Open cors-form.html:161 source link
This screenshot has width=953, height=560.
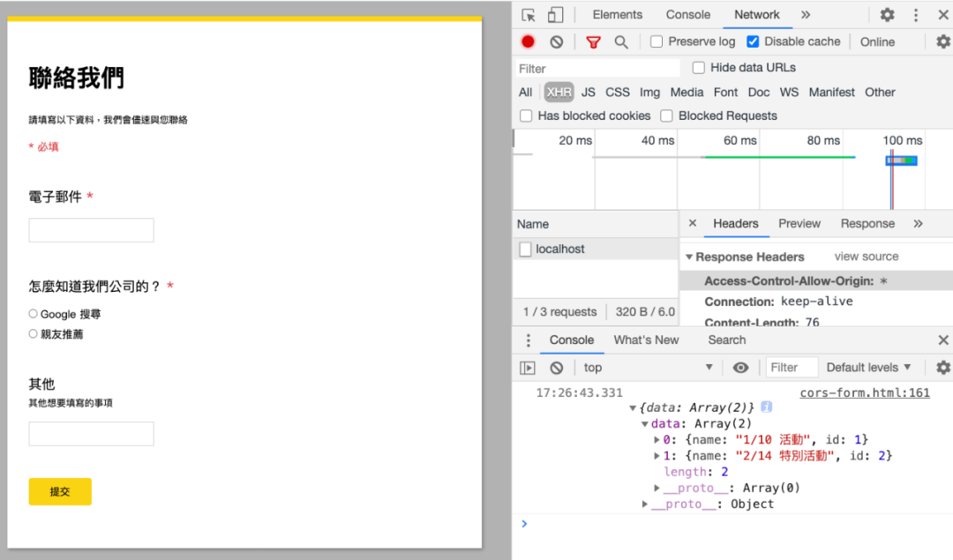[x=865, y=393]
